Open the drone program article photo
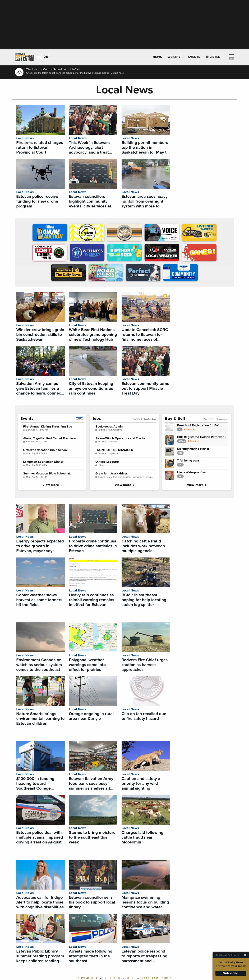The image size is (249, 980). [40, 174]
